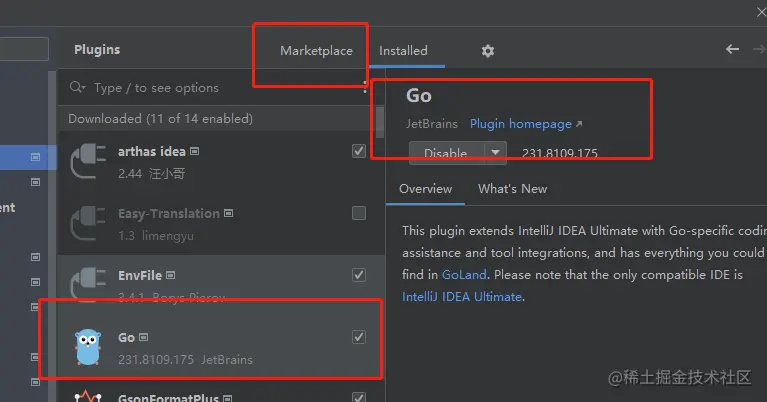Open the plugins settings gear menu
Image resolution: width=767 pixels, height=402 pixels.
click(x=488, y=51)
